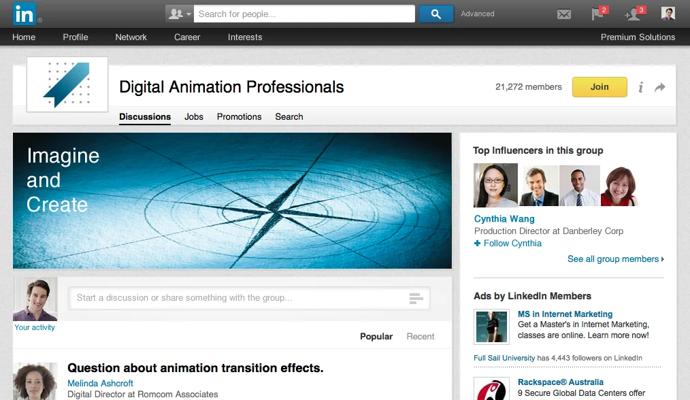The width and height of the screenshot is (690, 400).
Task: Sort discussions by Recent
Action: pos(420,336)
